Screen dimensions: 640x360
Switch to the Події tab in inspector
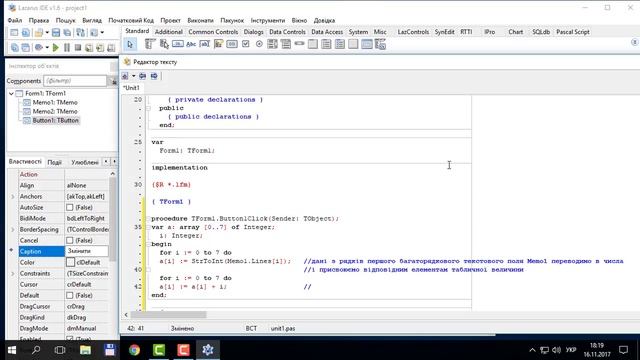pos(55,162)
